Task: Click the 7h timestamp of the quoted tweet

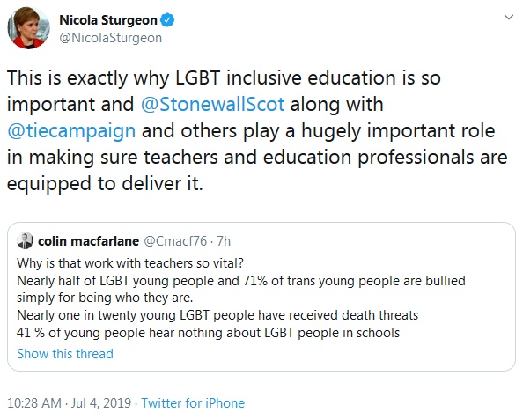Action: (224, 241)
